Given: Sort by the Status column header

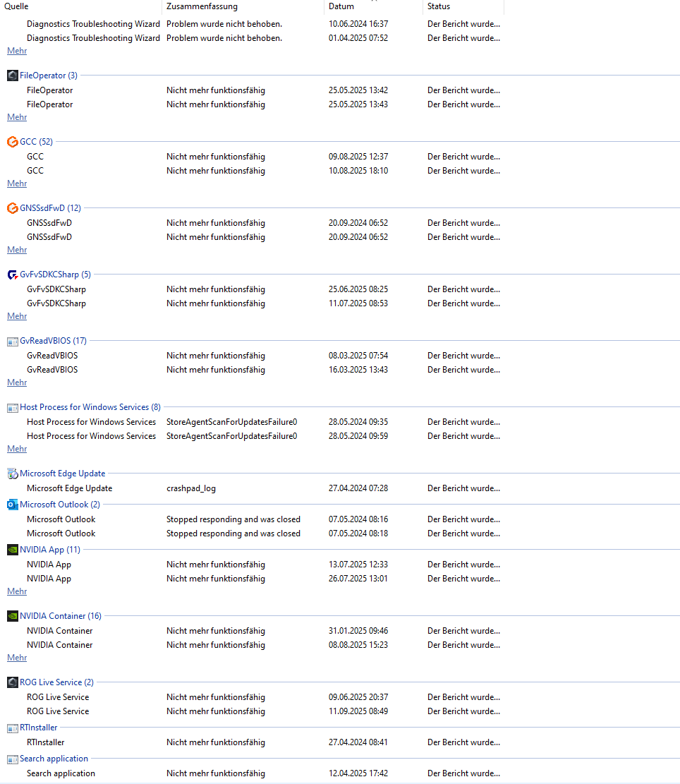Looking at the screenshot, I should click(x=463, y=6).
